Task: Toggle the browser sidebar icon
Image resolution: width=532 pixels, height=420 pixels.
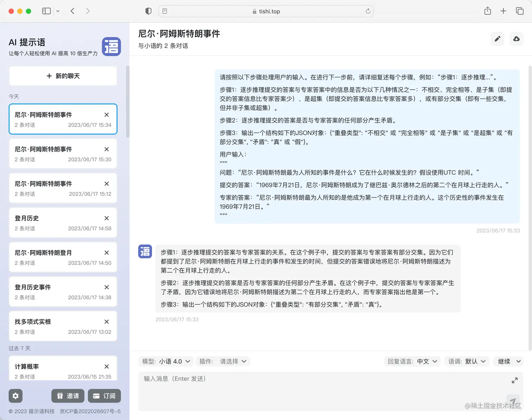Action: [46, 11]
